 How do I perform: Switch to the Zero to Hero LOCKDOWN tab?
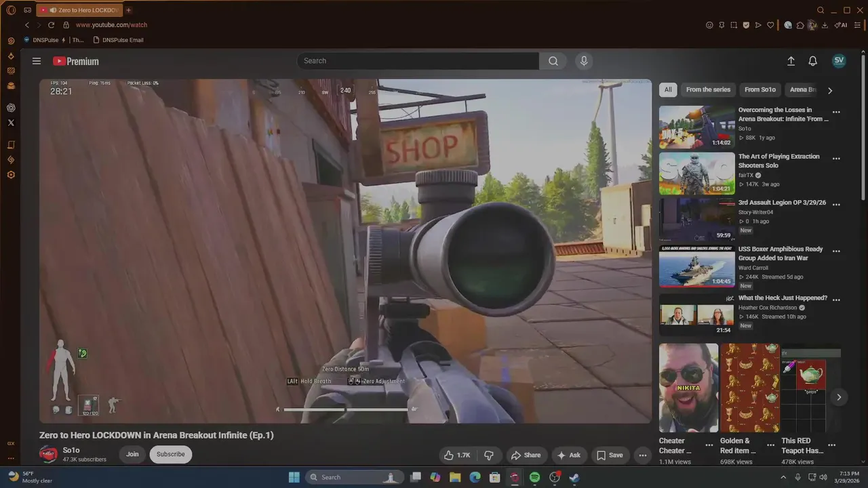coord(80,10)
